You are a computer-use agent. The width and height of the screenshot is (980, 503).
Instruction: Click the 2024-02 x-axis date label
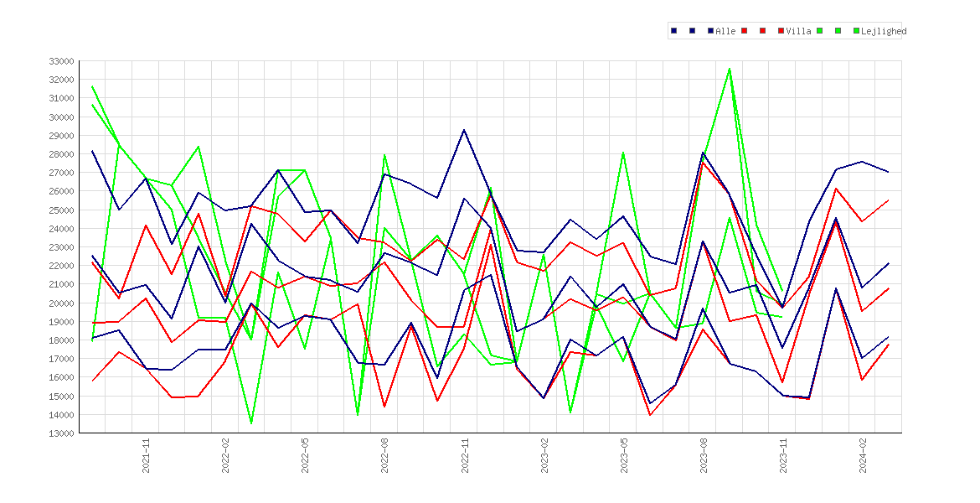pos(864,456)
